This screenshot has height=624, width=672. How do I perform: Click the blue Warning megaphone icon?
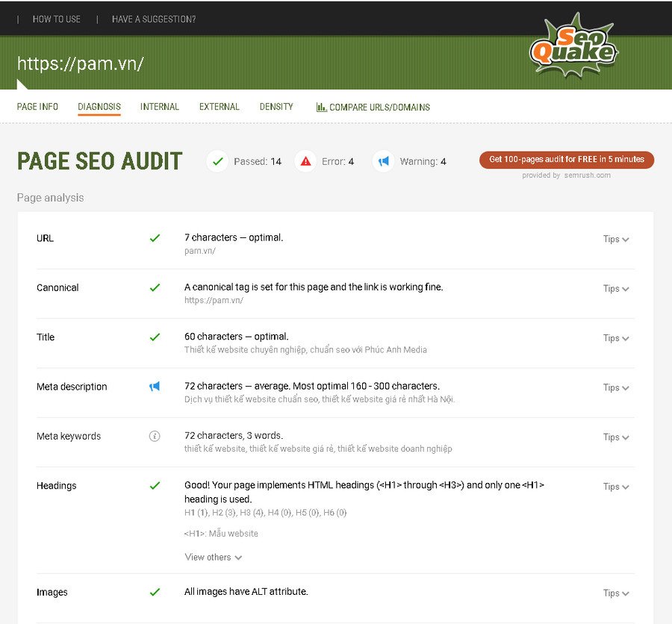click(x=383, y=160)
